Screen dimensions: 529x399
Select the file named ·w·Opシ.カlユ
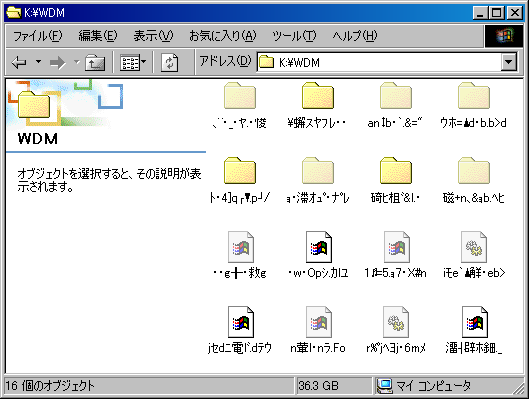tap(318, 255)
